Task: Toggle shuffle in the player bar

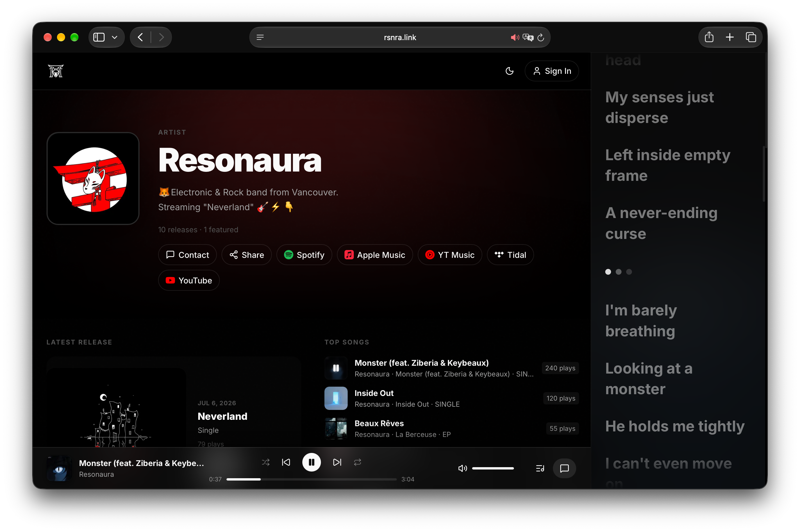Action: [x=266, y=462]
